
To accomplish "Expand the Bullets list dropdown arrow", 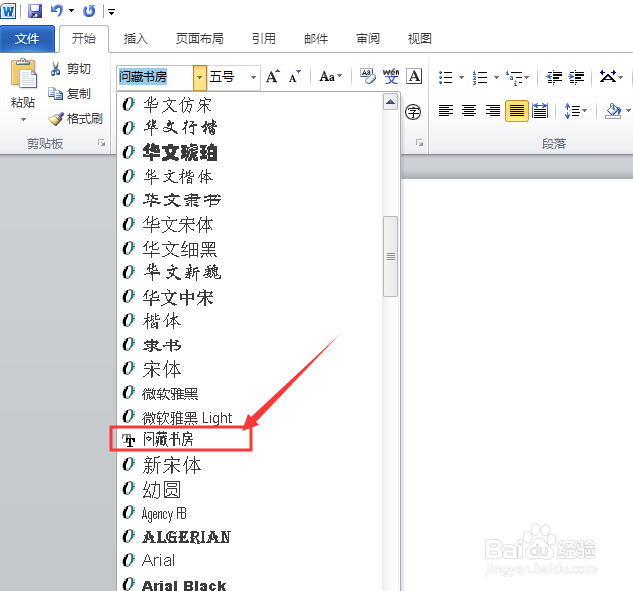I will pos(461,77).
